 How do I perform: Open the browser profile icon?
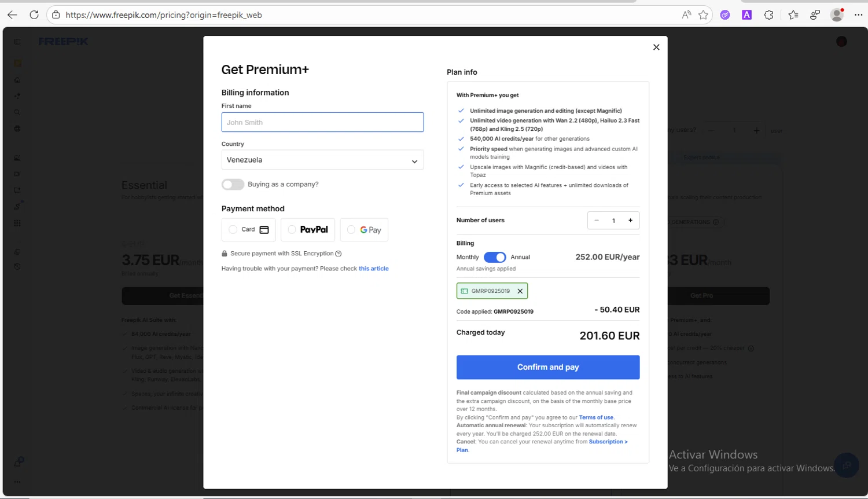[x=837, y=15]
